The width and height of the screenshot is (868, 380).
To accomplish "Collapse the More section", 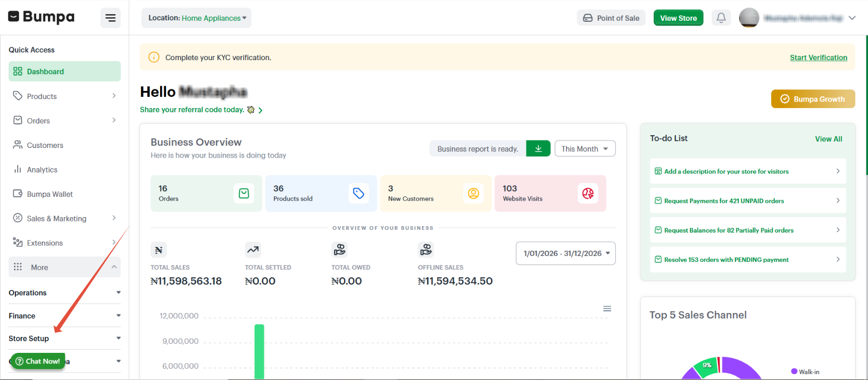I will pos(64,267).
